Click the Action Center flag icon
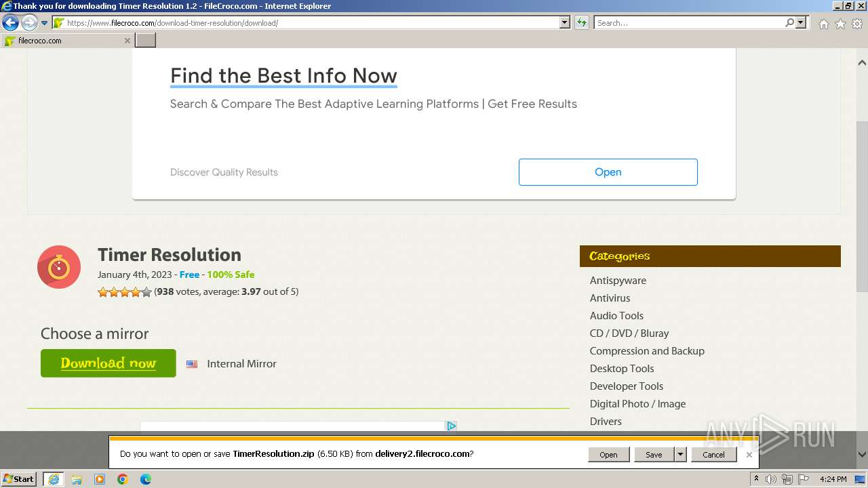 point(804,479)
